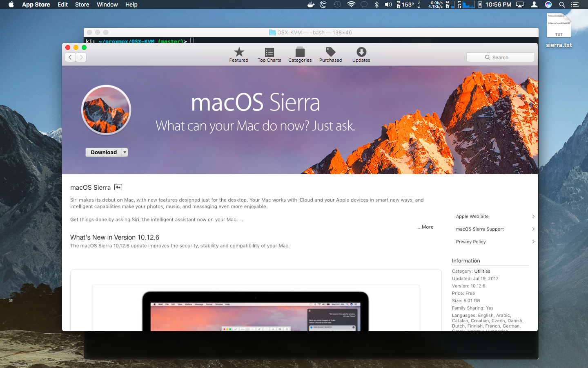The height and width of the screenshot is (368, 588).
Task: Click the "Information" section heading
Action: [466, 260]
